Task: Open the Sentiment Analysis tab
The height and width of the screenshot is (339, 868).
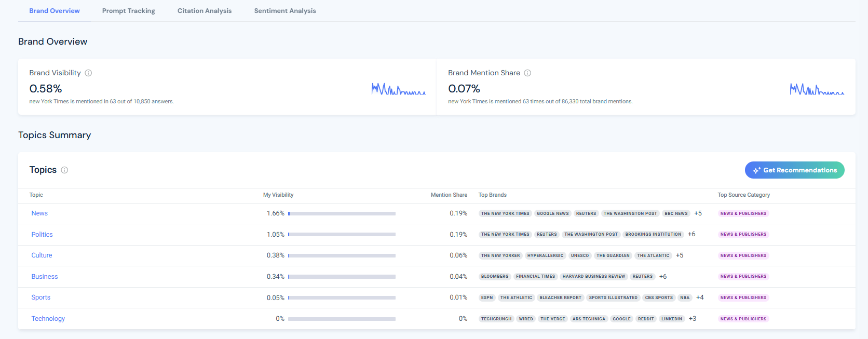Action: (x=285, y=11)
